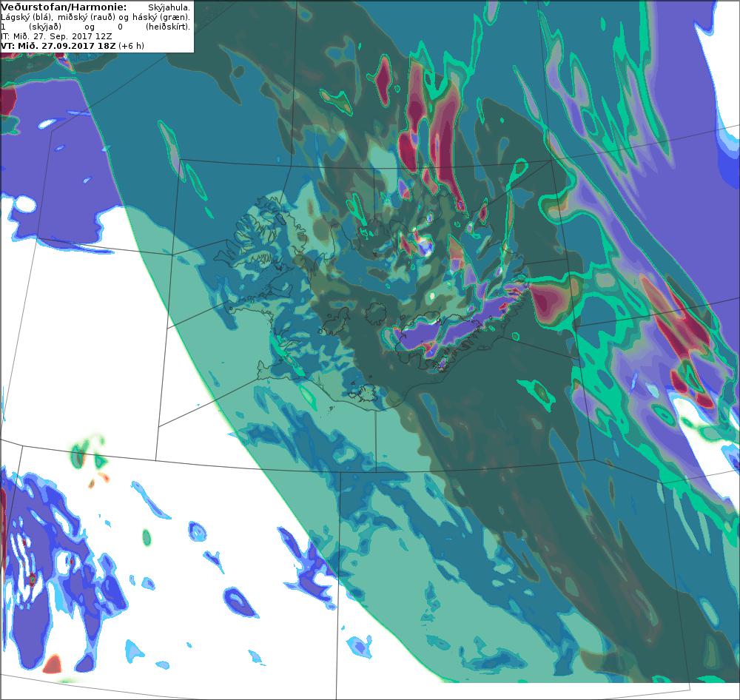
Task: Click the '(+6 h)' forecast offset text
Action: pyautogui.click(x=131, y=46)
